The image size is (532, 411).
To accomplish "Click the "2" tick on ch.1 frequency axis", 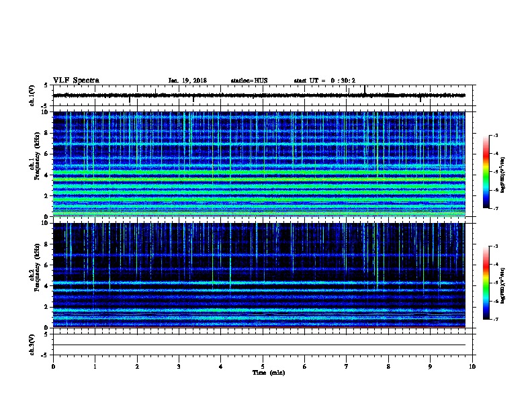I will click(46, 196).
